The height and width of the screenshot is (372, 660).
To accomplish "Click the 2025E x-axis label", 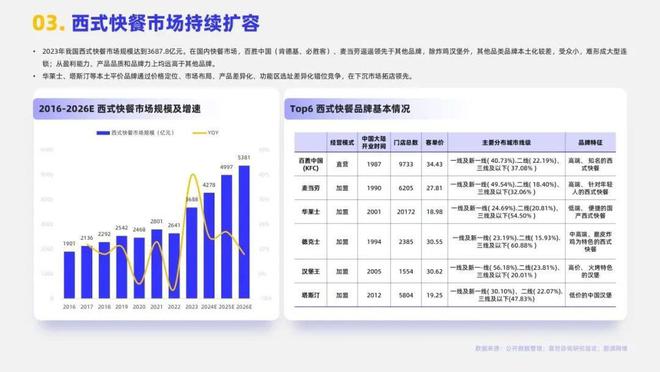I will [x=226, y=307].
